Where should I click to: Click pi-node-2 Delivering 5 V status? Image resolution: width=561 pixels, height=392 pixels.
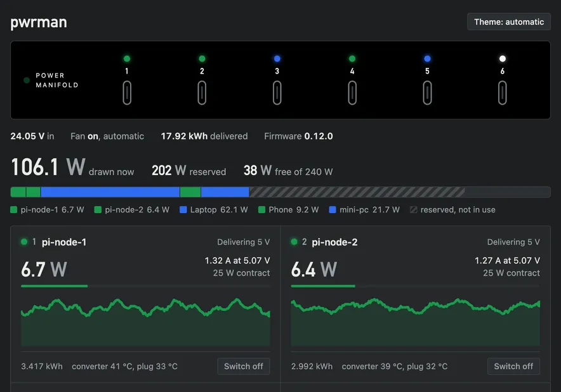pyautogui.click(x=514, y=242)
